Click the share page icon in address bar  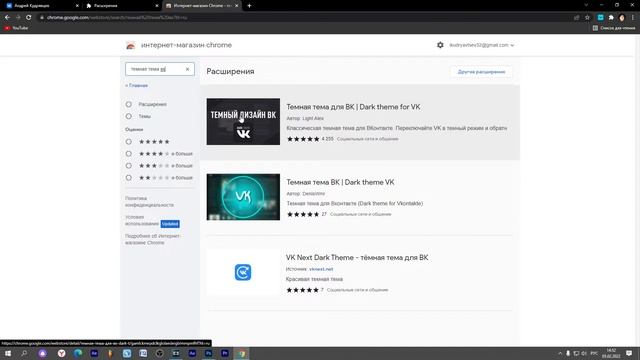tap(576, 18)
